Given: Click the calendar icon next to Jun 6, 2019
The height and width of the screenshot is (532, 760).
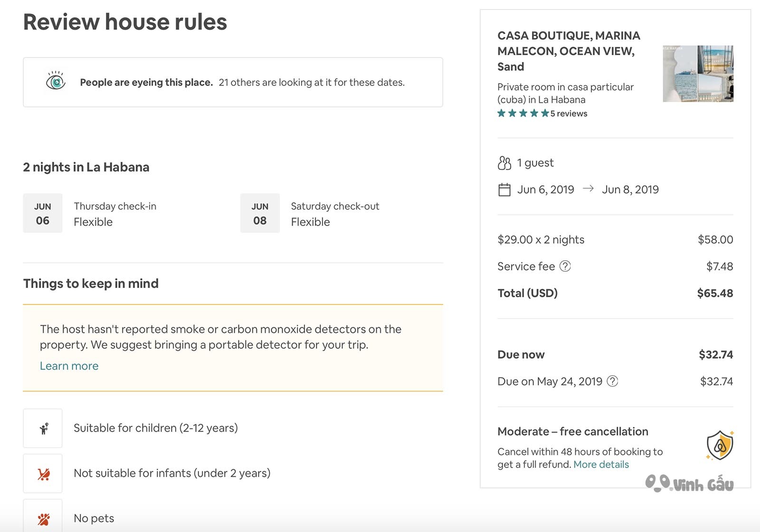Looking at the screenshot, I should (504, 190).
